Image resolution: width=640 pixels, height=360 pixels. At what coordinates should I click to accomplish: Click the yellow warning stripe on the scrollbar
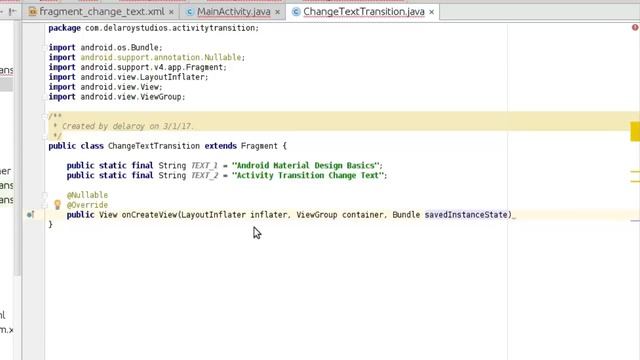point(635,131)
